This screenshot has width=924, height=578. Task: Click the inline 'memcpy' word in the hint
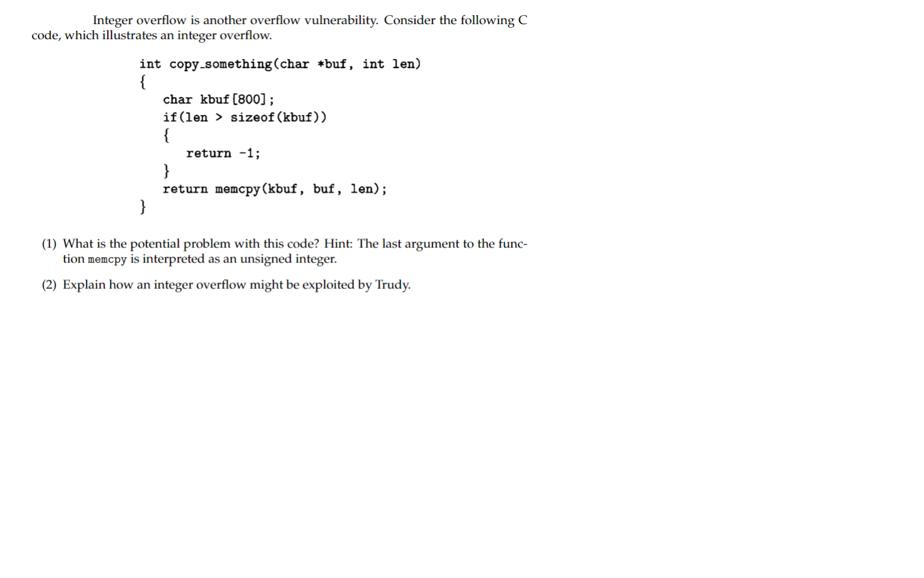107,259
